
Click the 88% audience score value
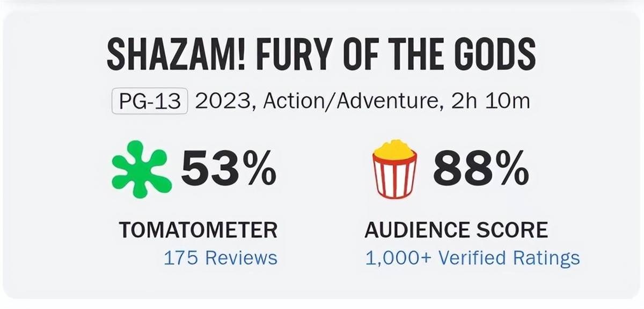[481, 170]
